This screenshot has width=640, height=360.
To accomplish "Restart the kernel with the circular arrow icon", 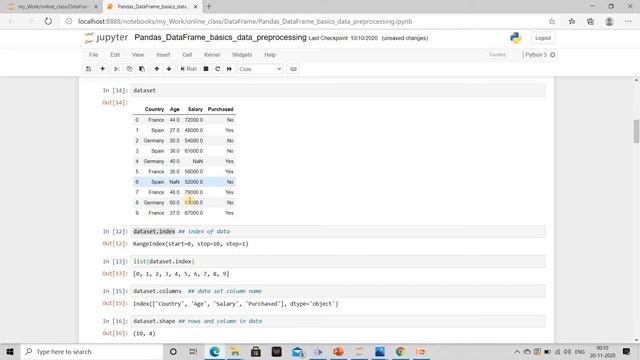I will [218, 69].
